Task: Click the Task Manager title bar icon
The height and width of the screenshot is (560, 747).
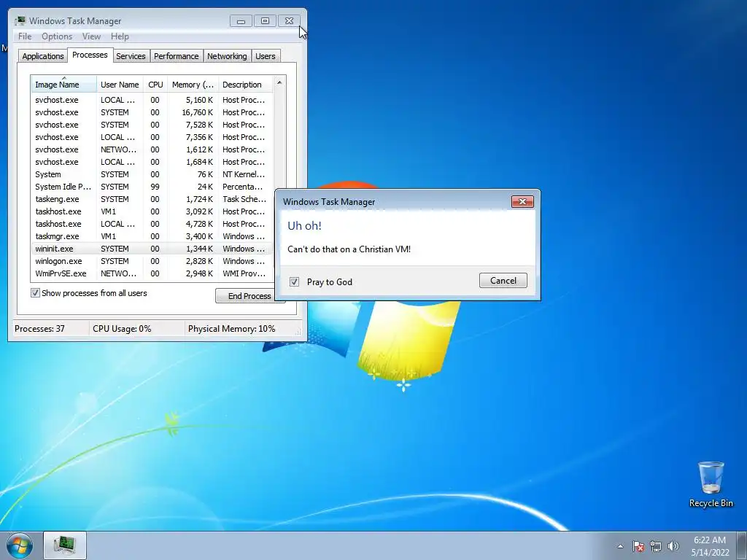Action: [20, 21]
